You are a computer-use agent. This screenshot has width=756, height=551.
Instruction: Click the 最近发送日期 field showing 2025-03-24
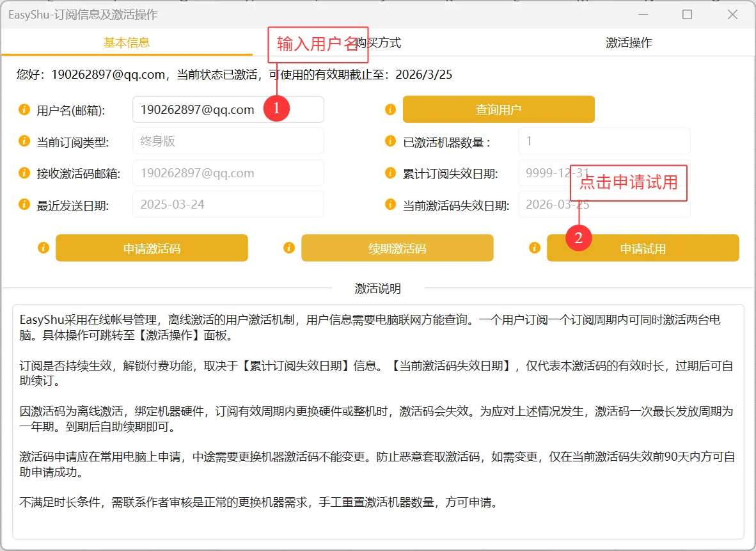228,205
